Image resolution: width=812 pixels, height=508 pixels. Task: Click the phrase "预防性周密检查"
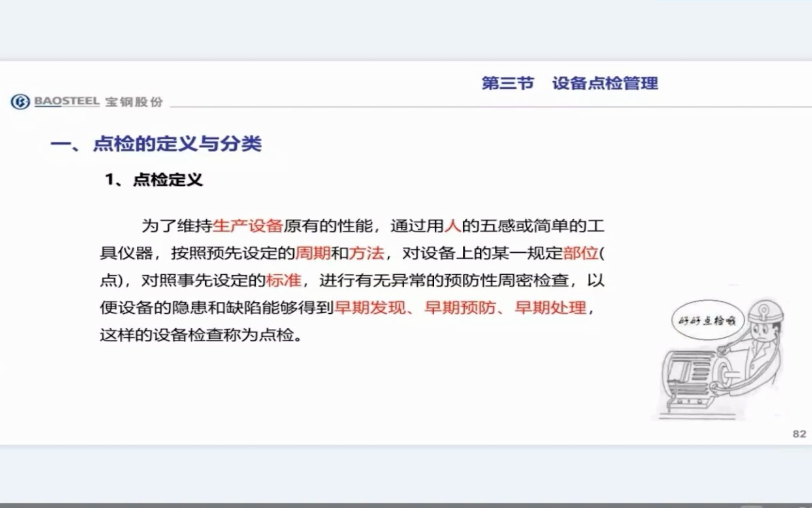[x=507, y=280]
